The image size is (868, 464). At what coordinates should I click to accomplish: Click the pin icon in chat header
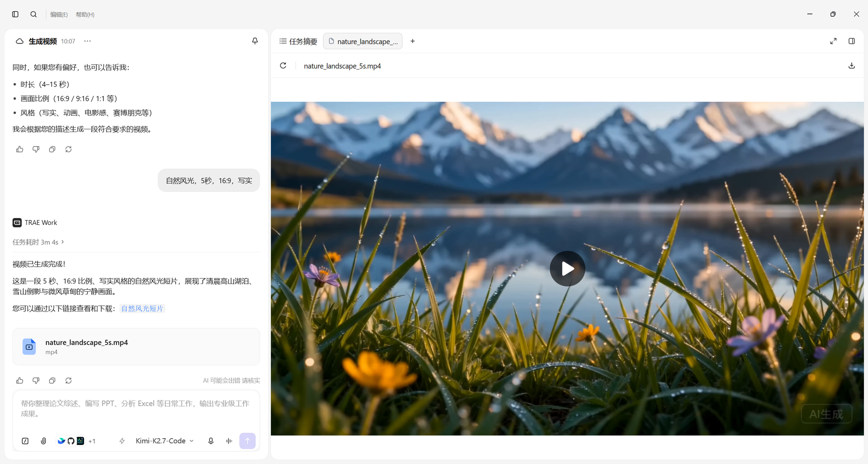[255, 41]
